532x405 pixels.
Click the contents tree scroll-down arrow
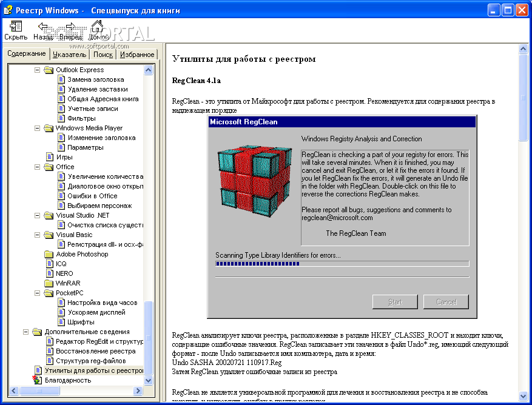click(148, 381)
